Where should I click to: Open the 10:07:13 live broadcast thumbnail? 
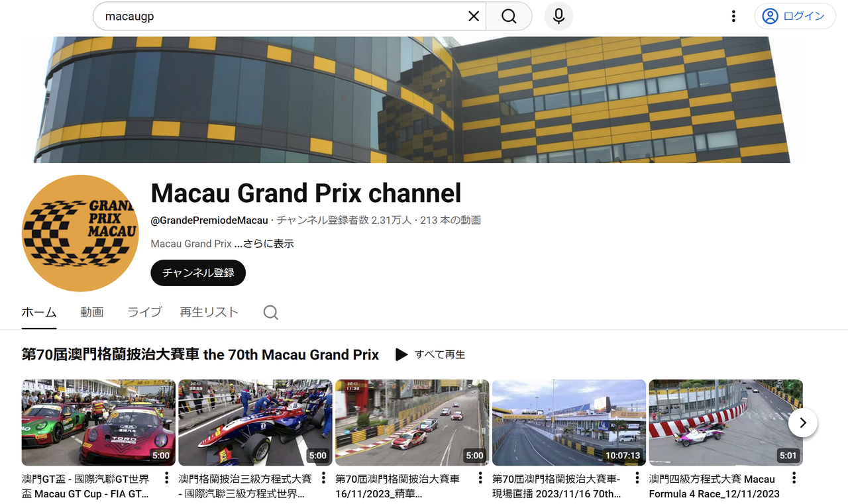[x=569, y=423]
